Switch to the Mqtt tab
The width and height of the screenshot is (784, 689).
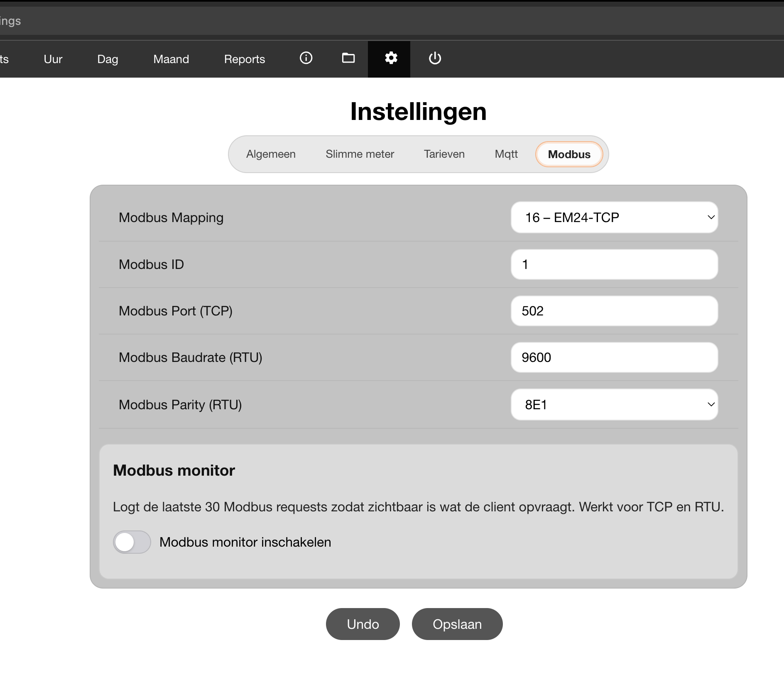[x=506, y=154]
